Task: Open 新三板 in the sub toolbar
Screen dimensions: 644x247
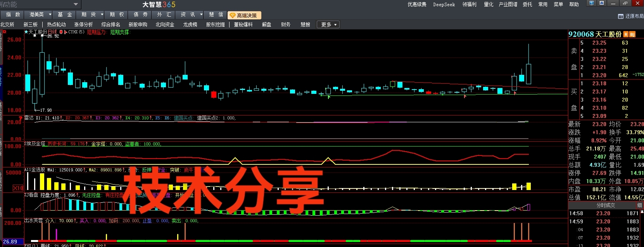Action: coord(30,24)
